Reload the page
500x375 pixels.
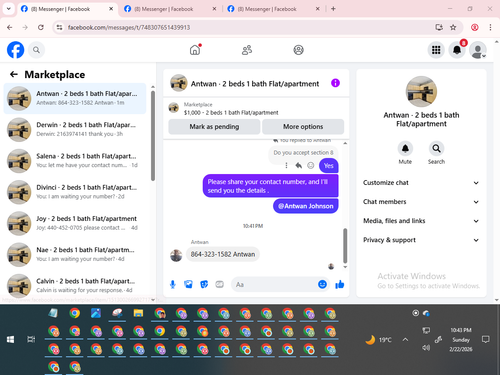pyautogui.click(x=41, y=27)
